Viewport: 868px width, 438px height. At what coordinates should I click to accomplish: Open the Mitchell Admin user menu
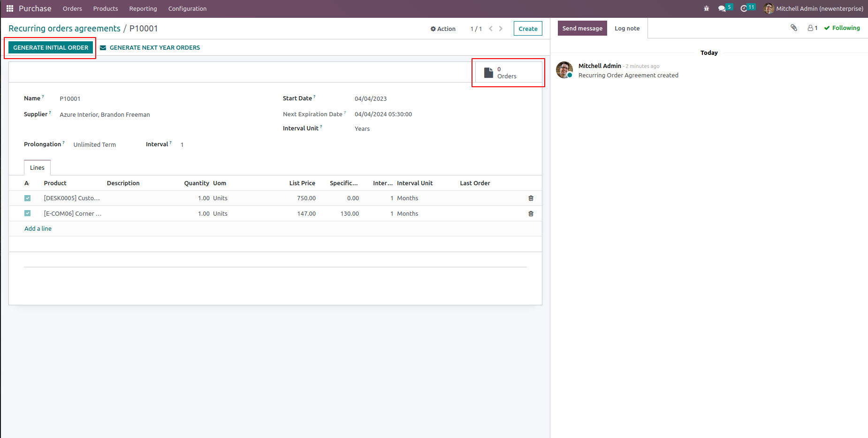814,8
